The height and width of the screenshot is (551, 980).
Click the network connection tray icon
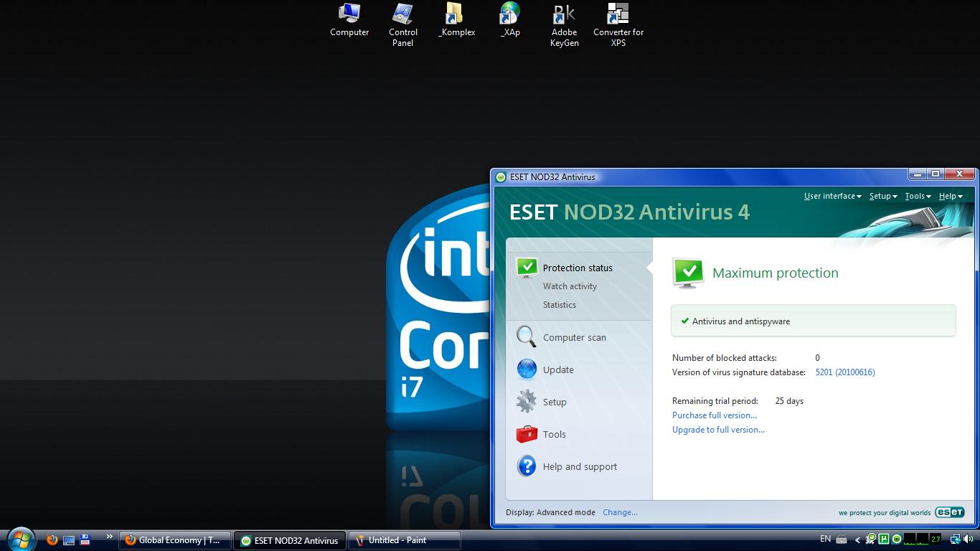click(x=956, y=539)
